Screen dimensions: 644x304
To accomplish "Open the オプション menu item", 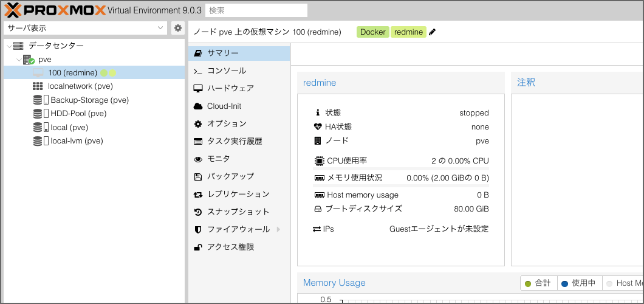I will (226, 124).
